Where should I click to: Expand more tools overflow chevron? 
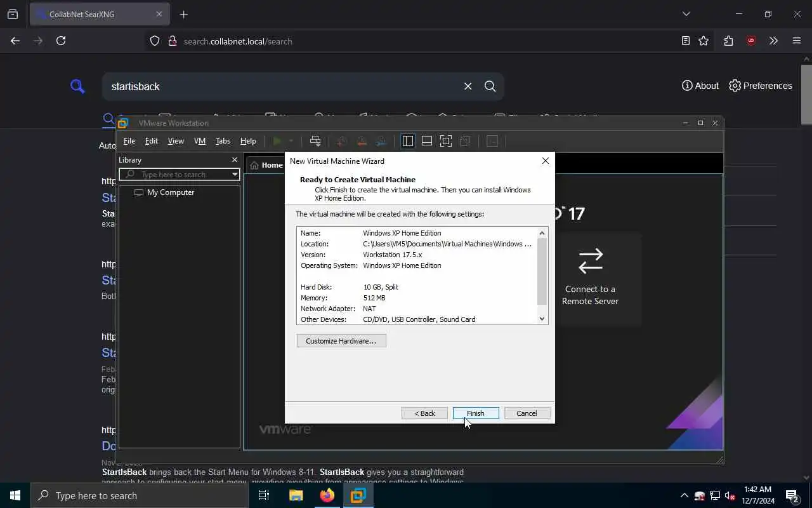pyautogui.click(x=773, y=41)
